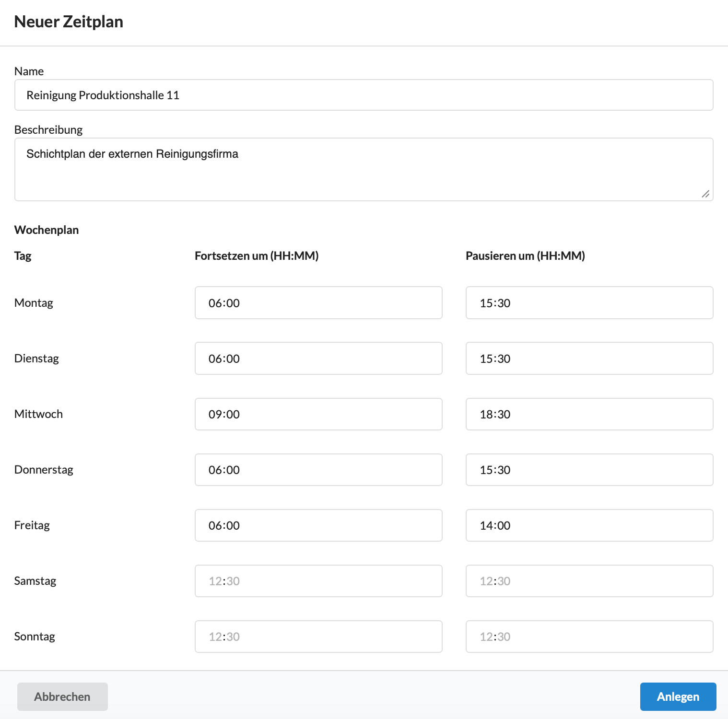The width and height of the screenshot is (728, 719).
Task: Click the Name input field
Action: pos(364,95)
